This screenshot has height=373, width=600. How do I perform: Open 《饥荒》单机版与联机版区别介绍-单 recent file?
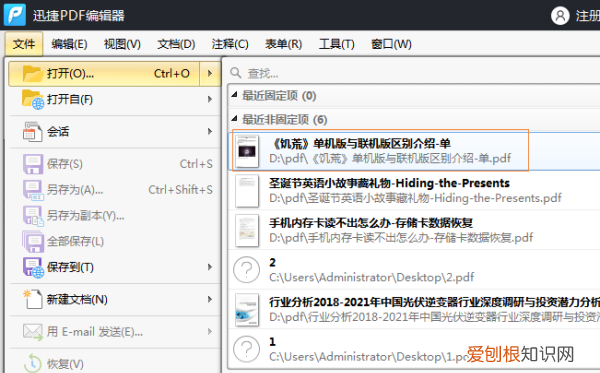tap(414, 151)
